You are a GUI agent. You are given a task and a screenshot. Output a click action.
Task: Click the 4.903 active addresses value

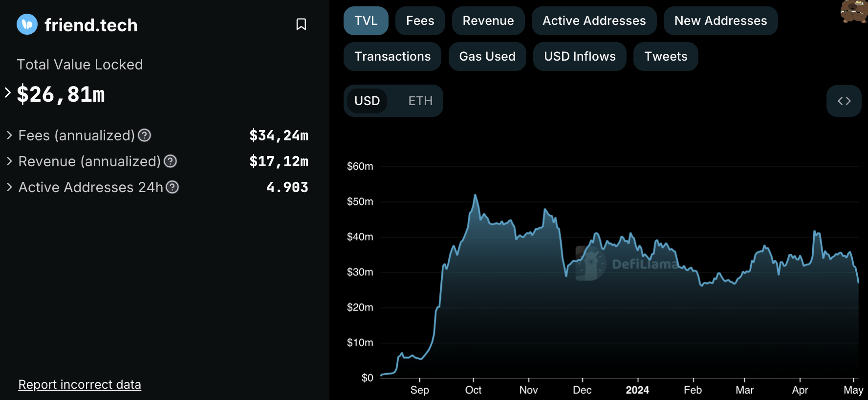point(287,187)
